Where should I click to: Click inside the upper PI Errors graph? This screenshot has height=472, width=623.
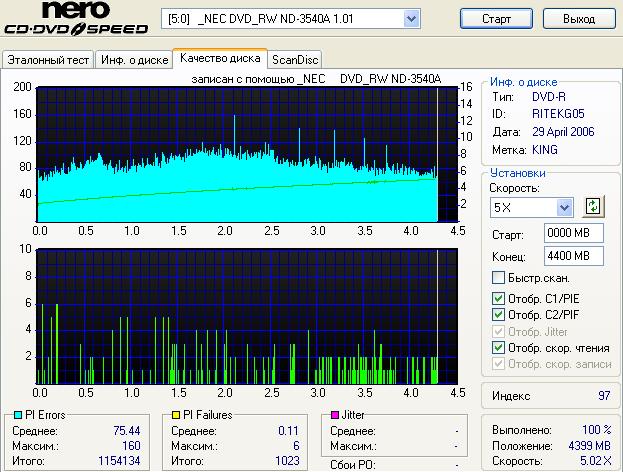[x=238, y=153]
